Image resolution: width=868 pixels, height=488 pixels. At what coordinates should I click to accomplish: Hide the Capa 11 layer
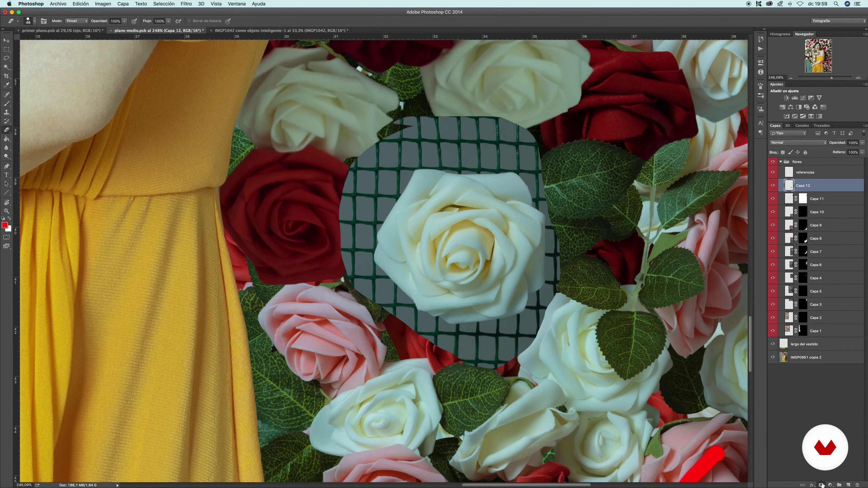point(773,199)
